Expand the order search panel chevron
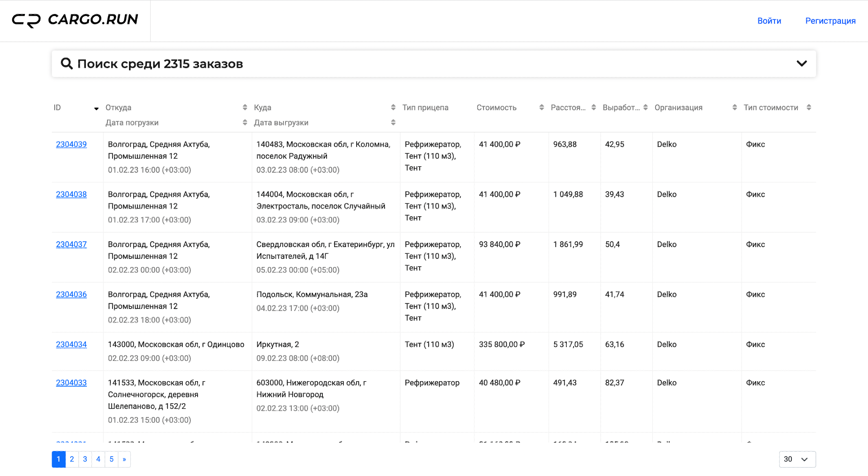The image size is (868, 476). 802,63
